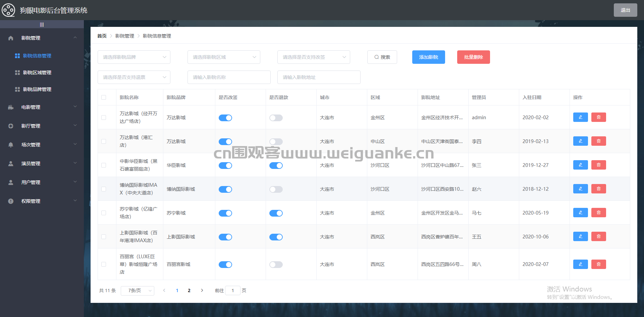Open the 请选择影院品牌 dropdown
644x317 pixels.
(134, 57)
